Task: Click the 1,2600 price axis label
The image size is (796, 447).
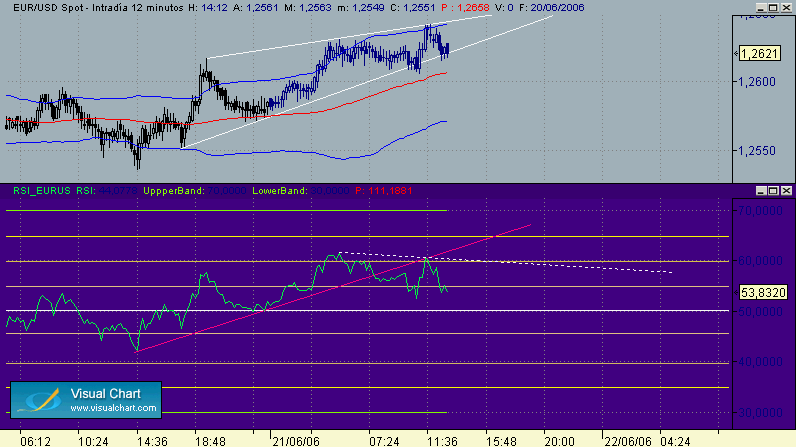Action: [757, 82]
